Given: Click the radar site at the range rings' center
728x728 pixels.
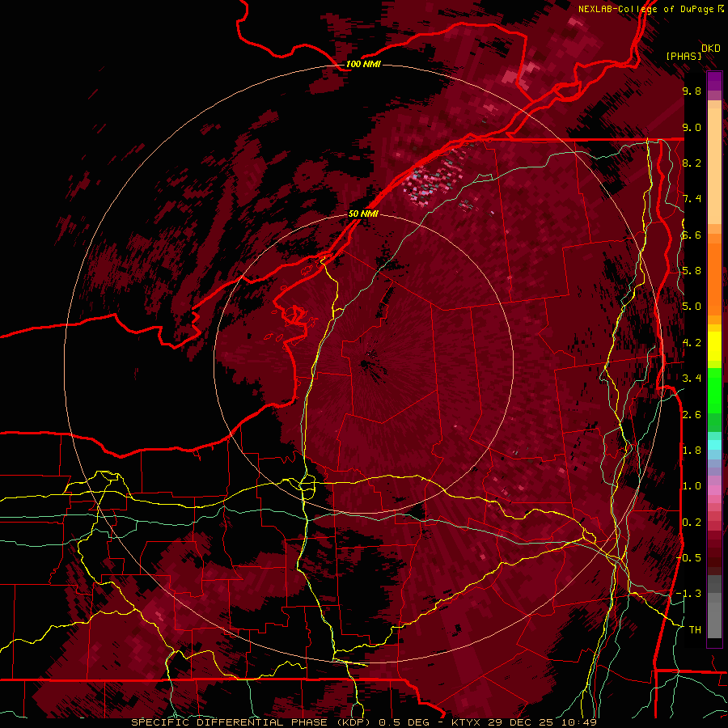Looking at the screenshot, I should [364, 363].
